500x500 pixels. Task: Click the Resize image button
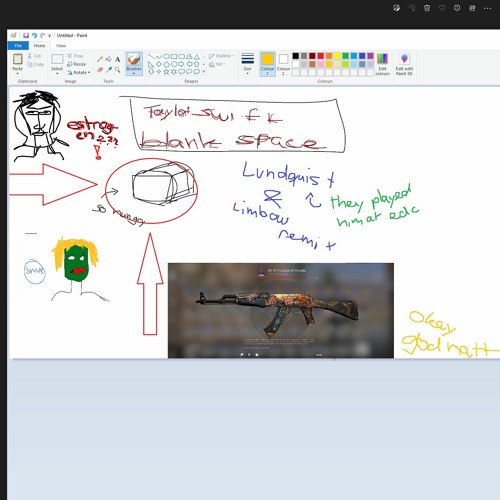click(x=76, y=64)
